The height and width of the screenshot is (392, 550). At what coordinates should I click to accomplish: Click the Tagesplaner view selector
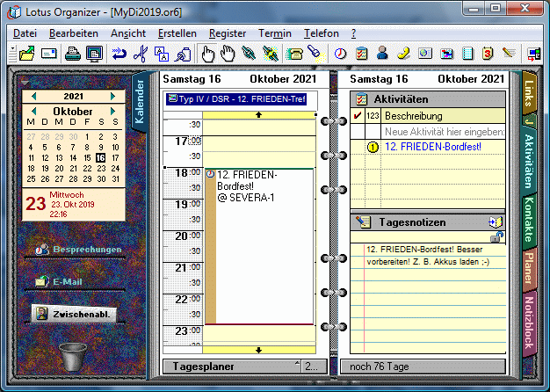[x=233, y=367]
